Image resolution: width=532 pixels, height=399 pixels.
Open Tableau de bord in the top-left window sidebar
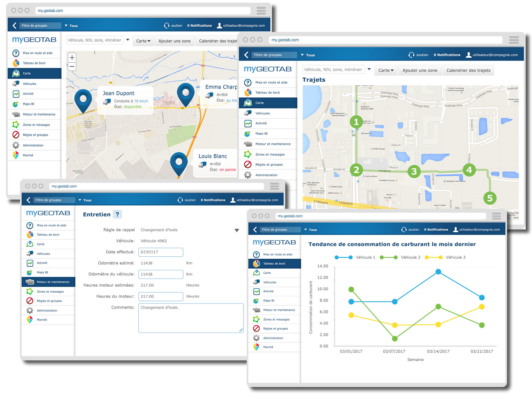(x=35, y=63)
